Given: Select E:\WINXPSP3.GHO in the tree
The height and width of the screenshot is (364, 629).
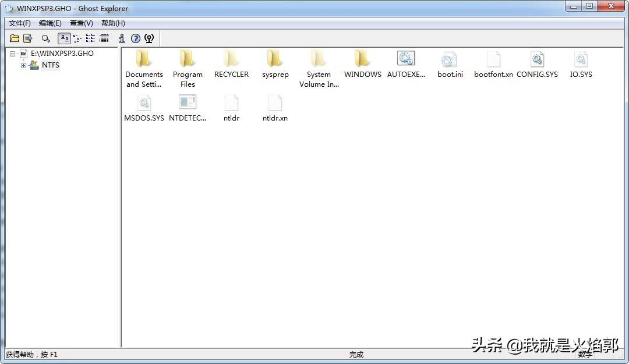Looking at the screenshot, I should pyautogui.click(x=62, y=54).
